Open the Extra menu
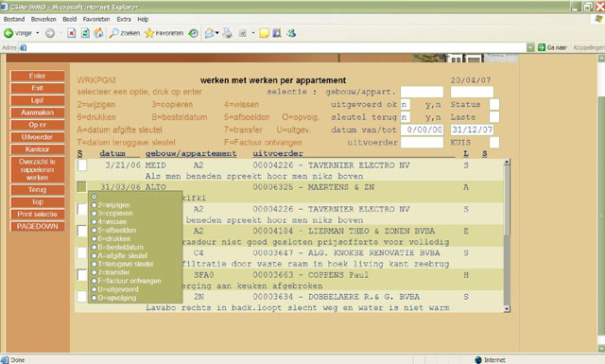The width and height of the screenshot is (605, 364). [124, 19]
